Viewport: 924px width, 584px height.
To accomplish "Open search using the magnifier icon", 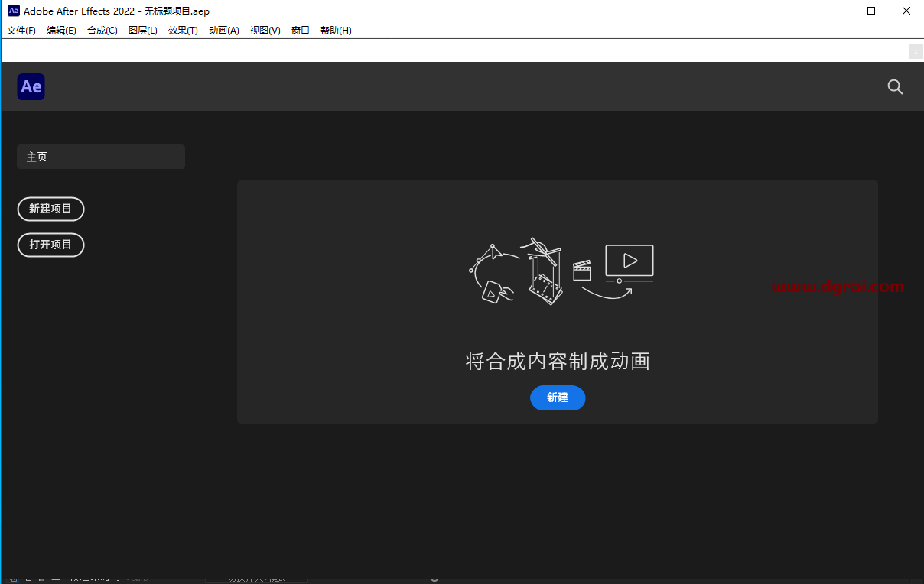I will [895, 87].
